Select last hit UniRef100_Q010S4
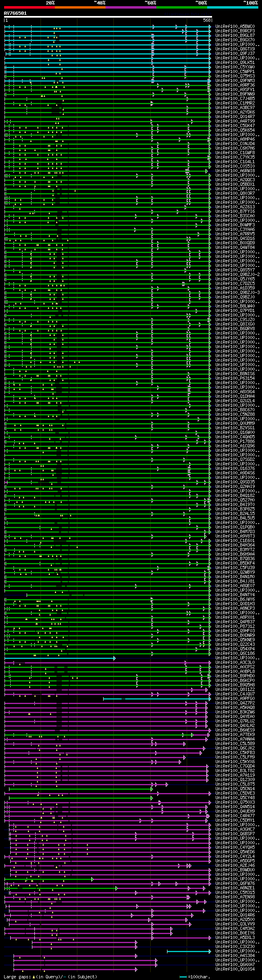The image size is (262, 980). point(235,969)
